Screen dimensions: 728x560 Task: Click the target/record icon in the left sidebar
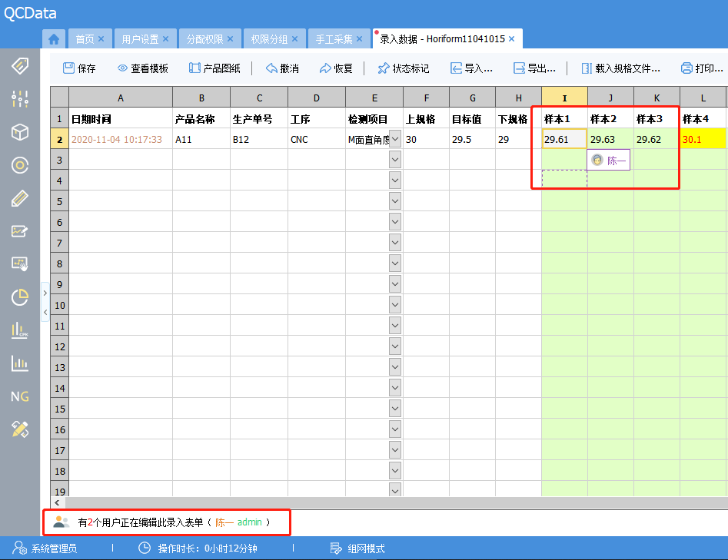[x=19, y=164]
